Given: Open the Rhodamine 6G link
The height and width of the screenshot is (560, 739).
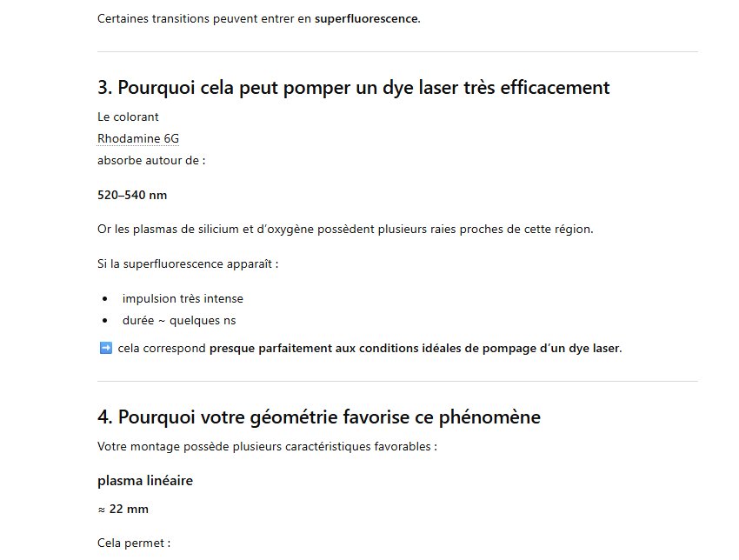Looking at the screenshot, I should point(138,138).
